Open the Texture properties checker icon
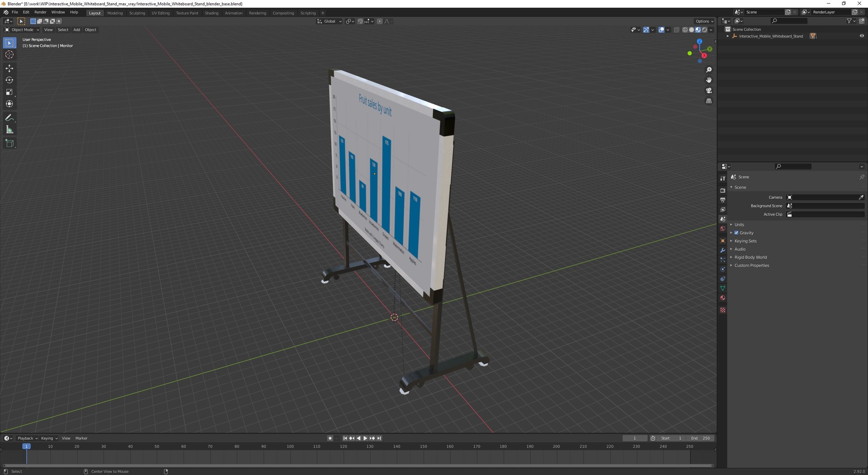 [x=722, y=310]
